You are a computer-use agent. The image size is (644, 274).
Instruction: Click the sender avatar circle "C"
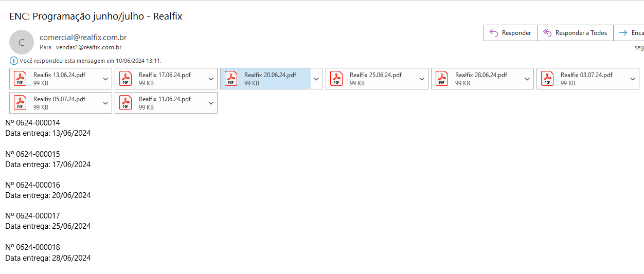point(22,42)
